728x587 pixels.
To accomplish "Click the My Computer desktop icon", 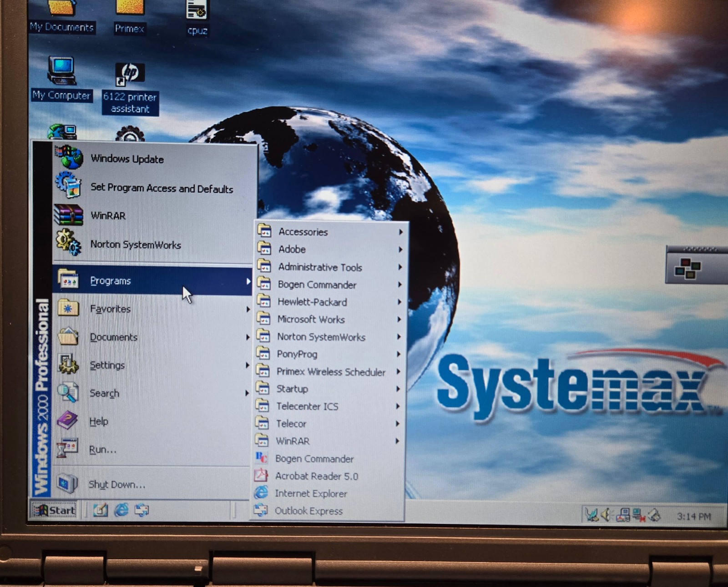I will pos(62,70).
